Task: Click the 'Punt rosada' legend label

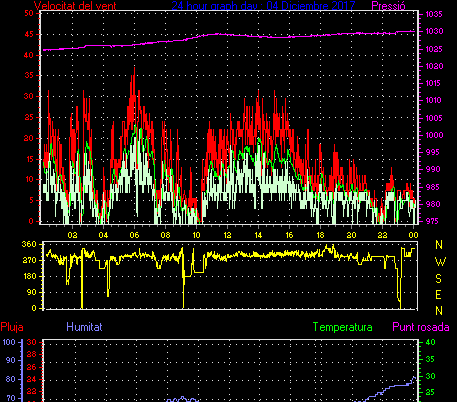Action: [421, 327]
